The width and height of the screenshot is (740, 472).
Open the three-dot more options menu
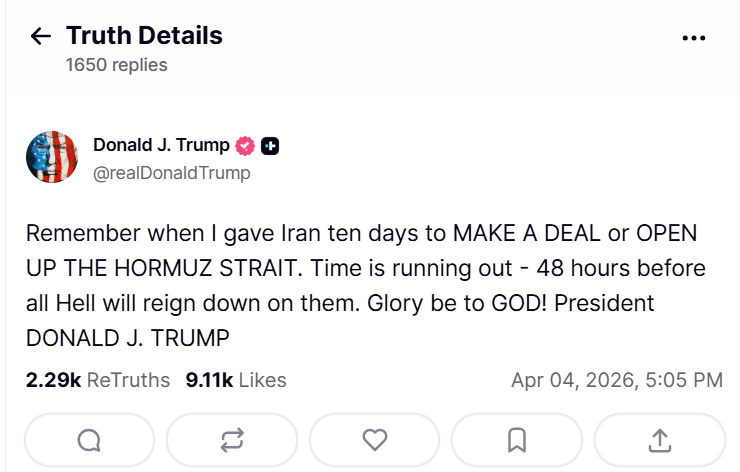(693, 38)
